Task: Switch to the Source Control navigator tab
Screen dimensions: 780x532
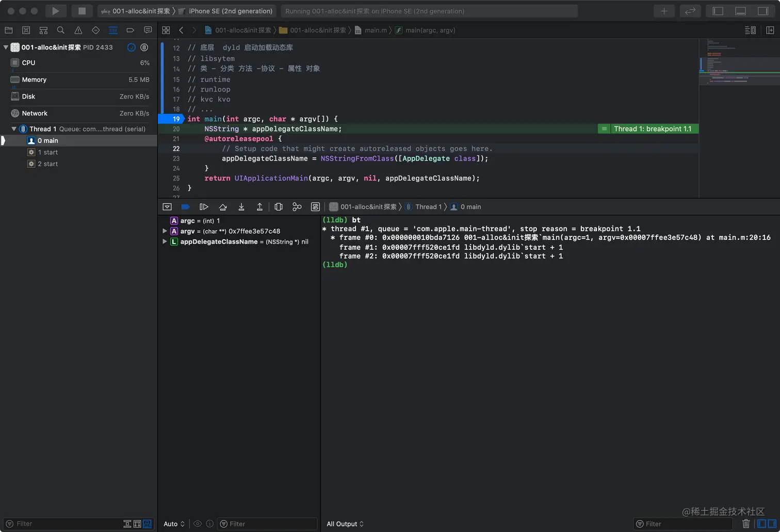Action: [26, 30]
